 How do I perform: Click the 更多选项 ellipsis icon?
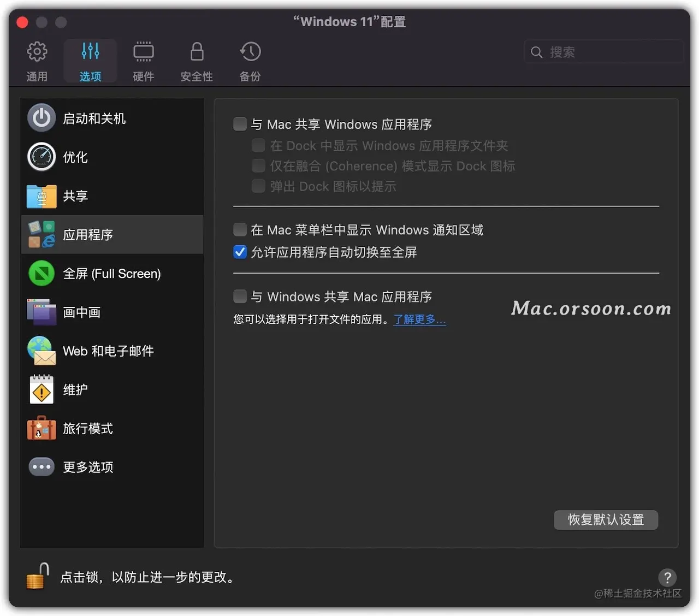coord(42,467)
